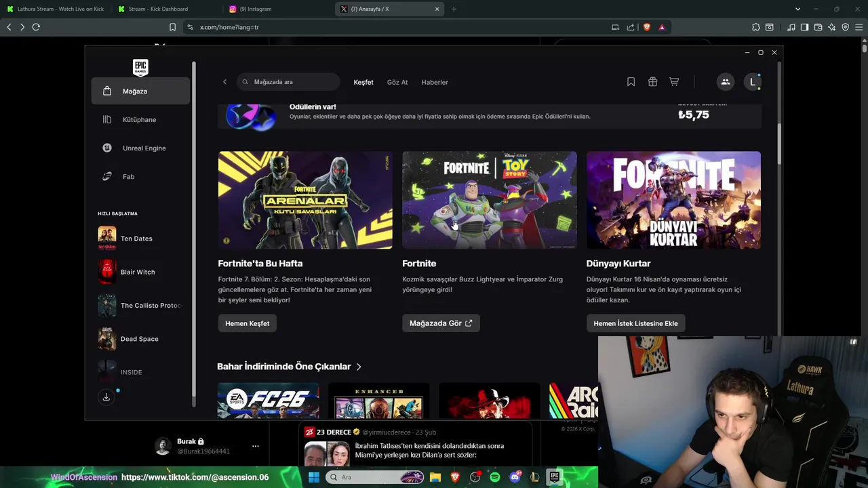Open the Red Dead Redemption game tile
The image size is (868, 488).
point(490,401)
